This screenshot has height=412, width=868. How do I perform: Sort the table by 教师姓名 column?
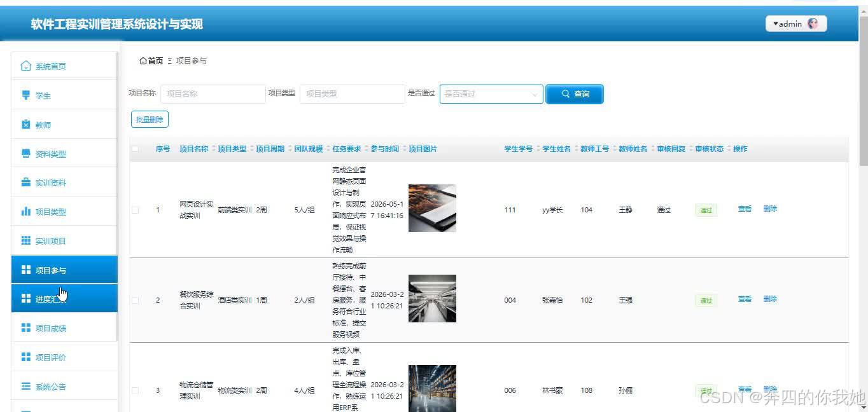653,149
